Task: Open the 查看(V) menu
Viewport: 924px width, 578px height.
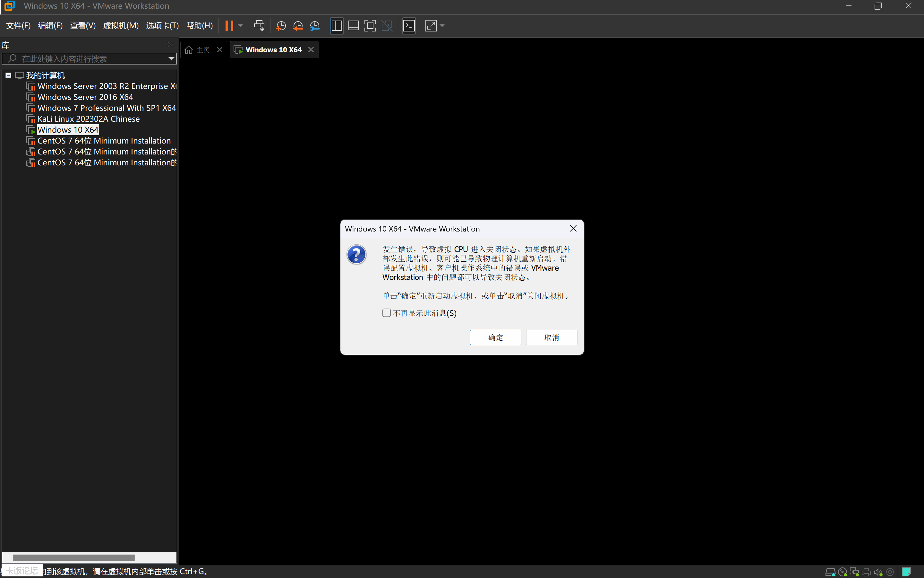Action: click(83, 26)
